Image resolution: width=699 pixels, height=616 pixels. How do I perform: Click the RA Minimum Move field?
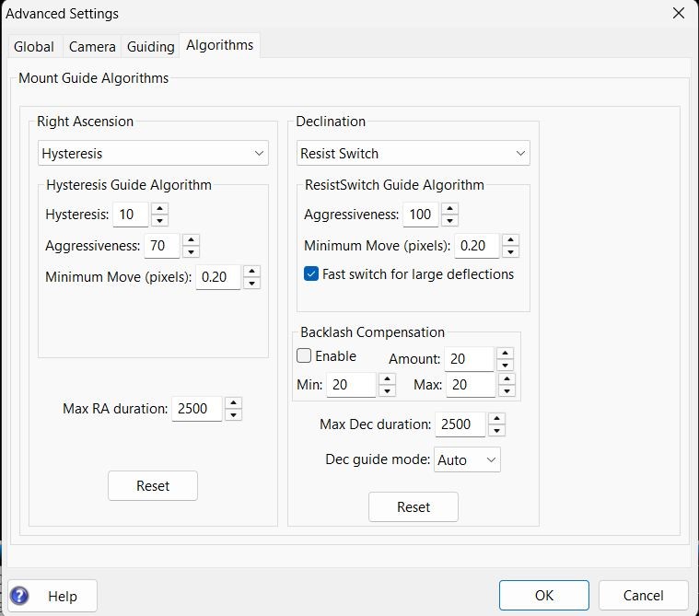point(218,277)
